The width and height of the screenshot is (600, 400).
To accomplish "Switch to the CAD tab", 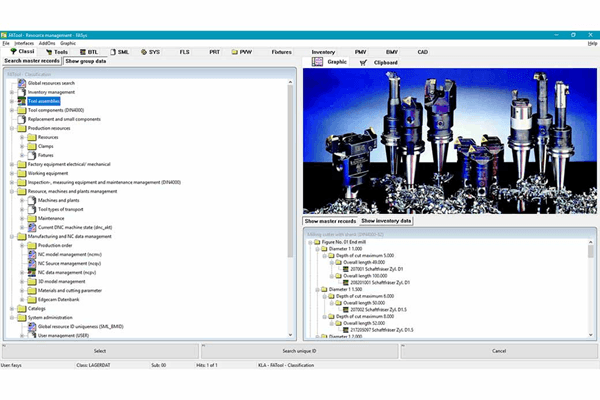I will [x=422, y=52].
